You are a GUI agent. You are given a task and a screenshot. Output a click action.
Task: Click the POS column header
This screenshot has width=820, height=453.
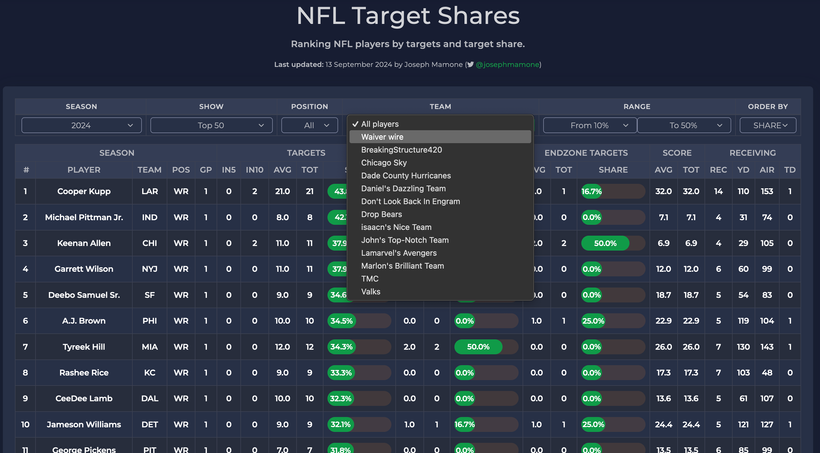181,170
